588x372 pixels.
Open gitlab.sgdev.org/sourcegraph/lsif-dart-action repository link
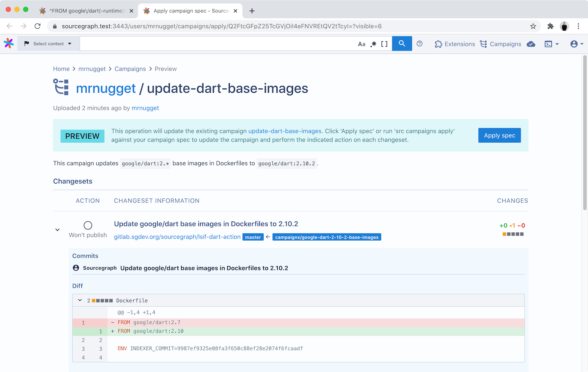[177, 237]
